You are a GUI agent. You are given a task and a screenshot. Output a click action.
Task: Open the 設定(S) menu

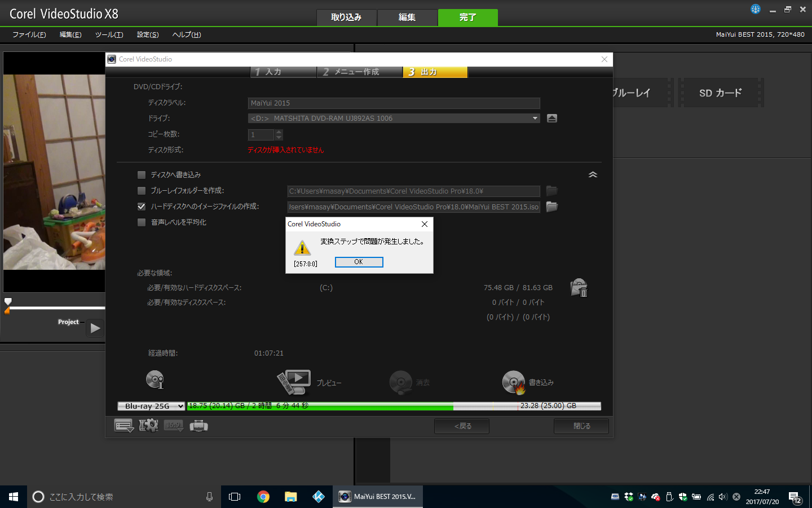[148, 34]
